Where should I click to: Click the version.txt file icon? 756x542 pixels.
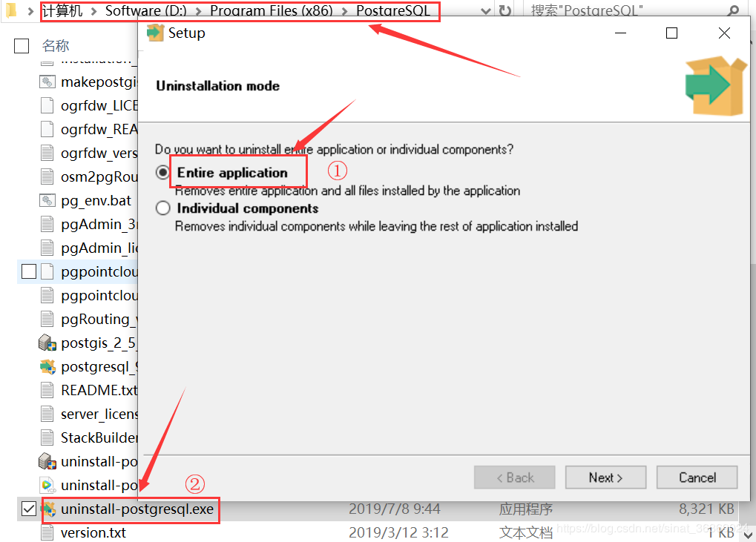coord(47,533)
